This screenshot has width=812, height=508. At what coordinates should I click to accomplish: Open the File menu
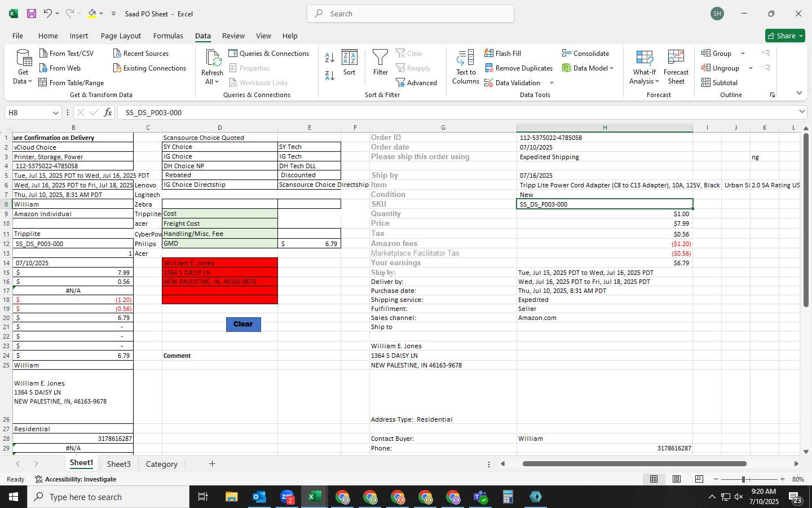point(17,36)
